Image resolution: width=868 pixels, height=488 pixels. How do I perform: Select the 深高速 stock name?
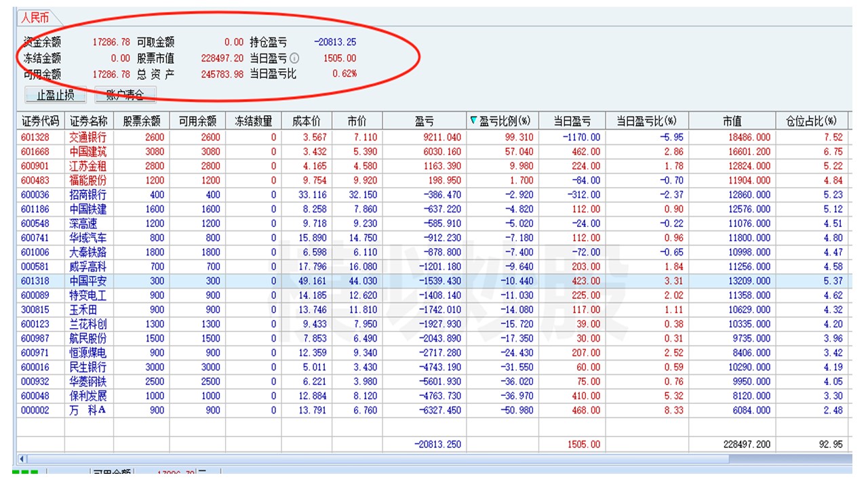tap(83, 224)
